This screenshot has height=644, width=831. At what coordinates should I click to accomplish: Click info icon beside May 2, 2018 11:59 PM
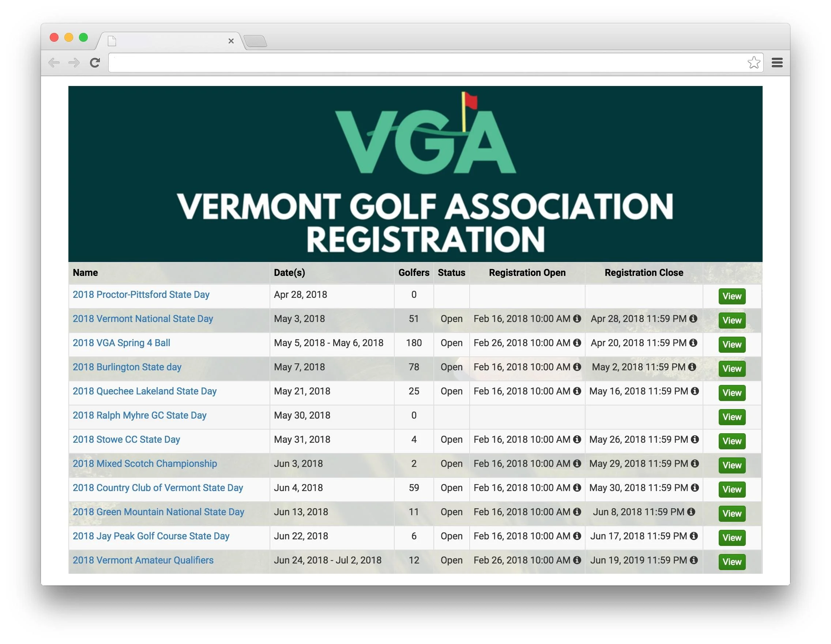(x=692, y=367)
